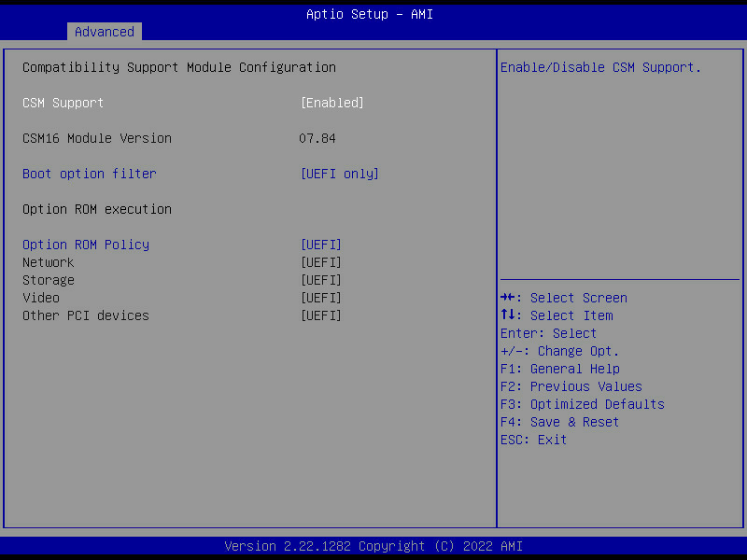
Task: Open the Video [UEFI] value
Action: (321, 298)
